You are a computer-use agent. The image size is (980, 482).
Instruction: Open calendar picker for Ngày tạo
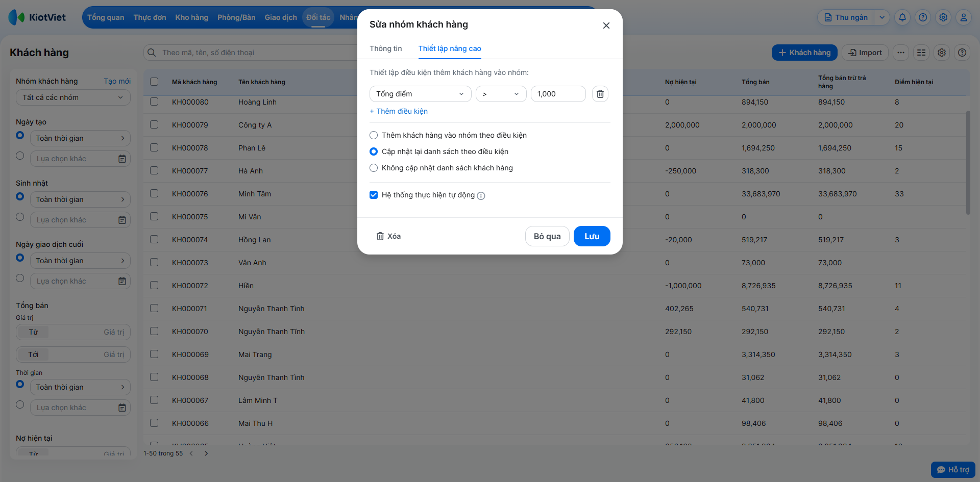click(x=122, y=159)
